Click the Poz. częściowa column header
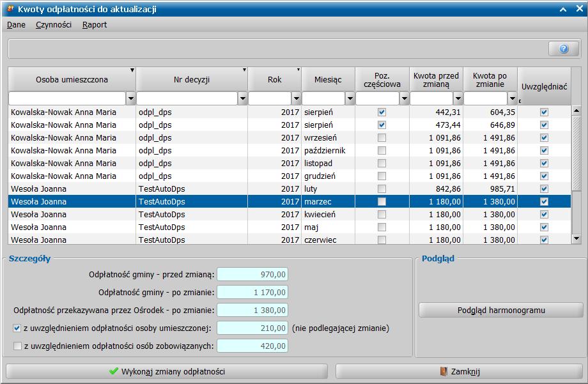588x384 pixels. point(382,79)
